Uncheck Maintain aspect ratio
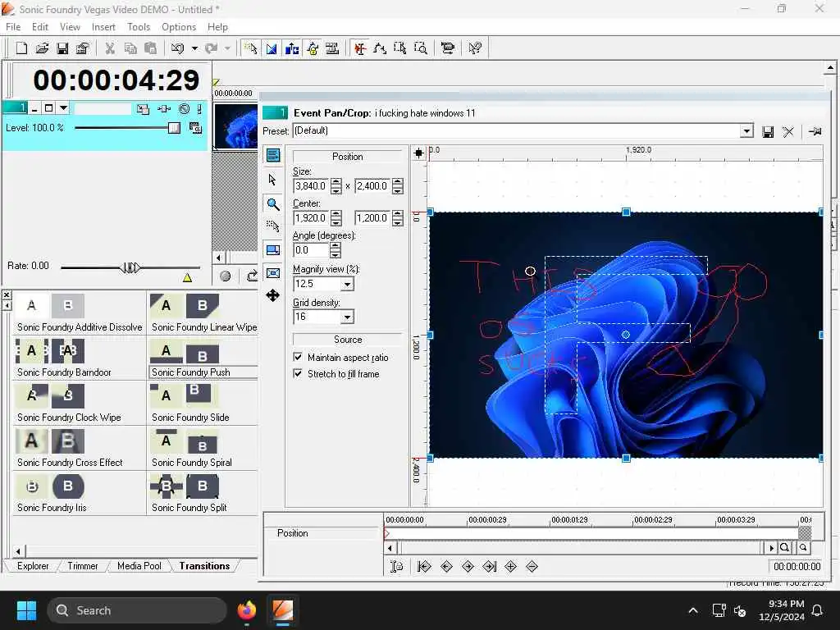 click(298, 357)
